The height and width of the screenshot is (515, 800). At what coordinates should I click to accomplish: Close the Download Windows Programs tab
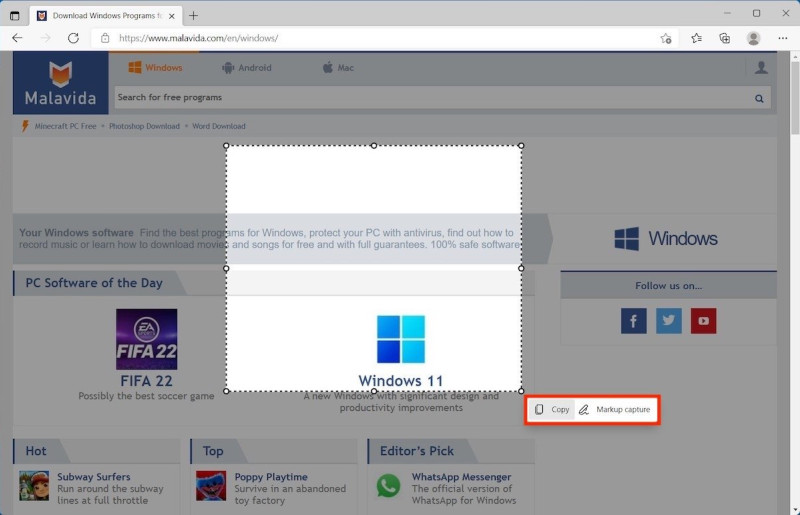point(172,15)
